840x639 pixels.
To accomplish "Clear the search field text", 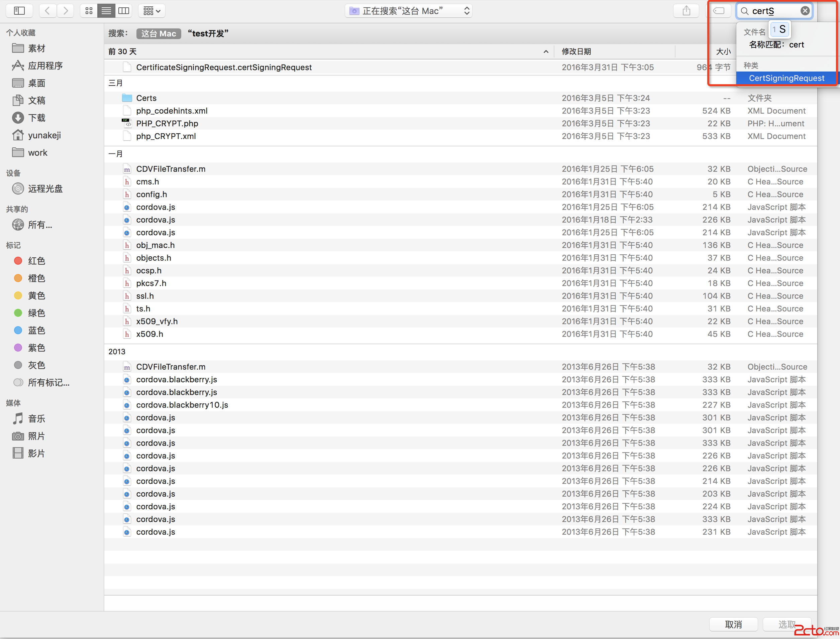I will coord(805,11).
